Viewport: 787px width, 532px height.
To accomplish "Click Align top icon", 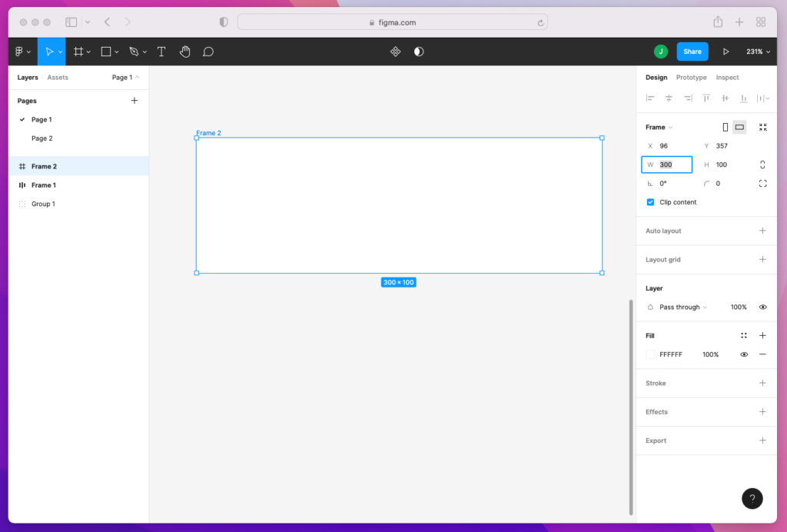I will 706,98.
